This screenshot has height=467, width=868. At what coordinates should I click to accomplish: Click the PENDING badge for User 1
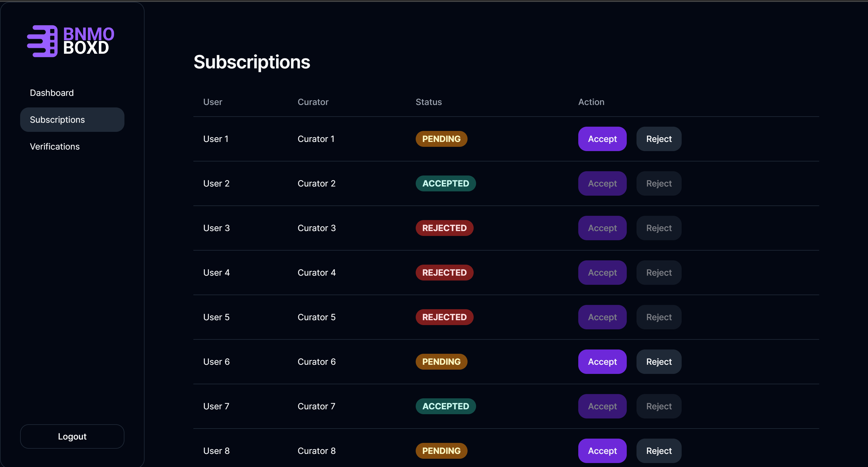[441, 139]
